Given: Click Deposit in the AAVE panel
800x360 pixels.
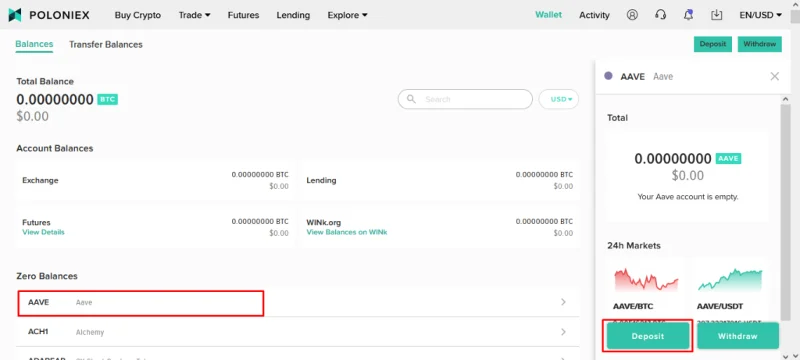Looking at the screenshot, I should click(x=648, y=336).
